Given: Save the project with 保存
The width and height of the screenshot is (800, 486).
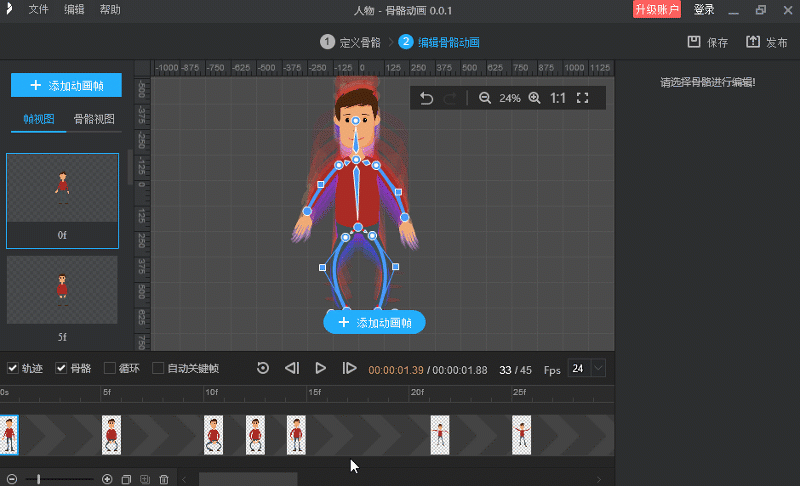Looking at the screenshot, I should point(708,42).
